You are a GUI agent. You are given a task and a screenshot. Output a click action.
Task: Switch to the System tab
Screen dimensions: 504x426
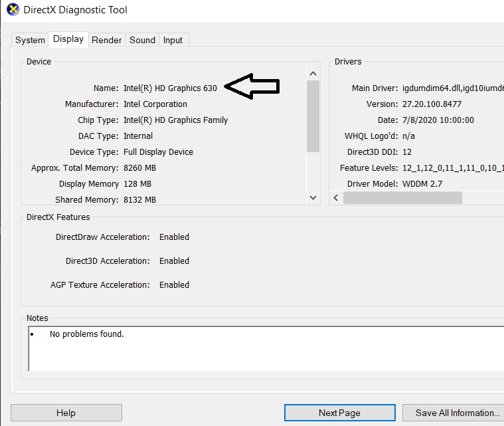click(31, 40)
